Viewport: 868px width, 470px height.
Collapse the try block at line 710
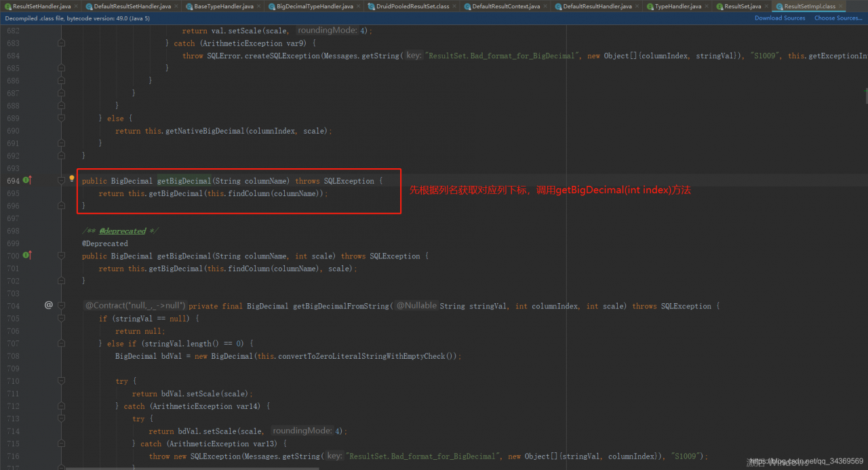point(61,381)
